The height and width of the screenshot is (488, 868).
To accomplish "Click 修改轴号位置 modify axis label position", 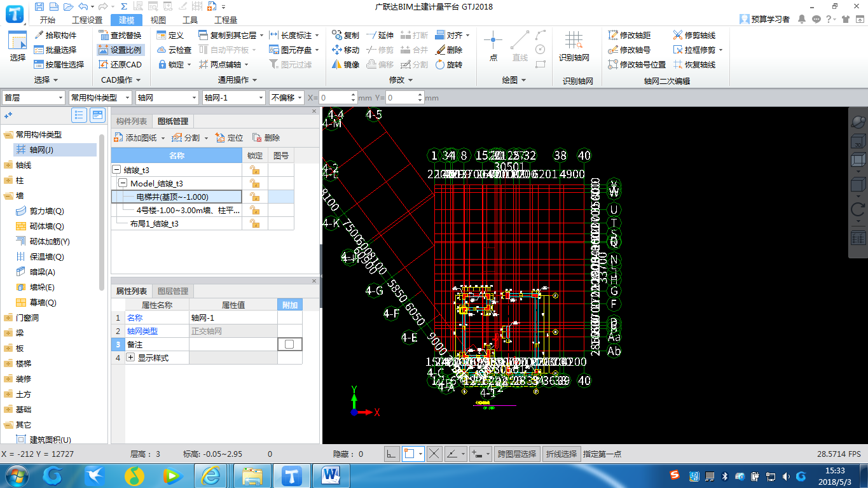I will tap(637, 64).
